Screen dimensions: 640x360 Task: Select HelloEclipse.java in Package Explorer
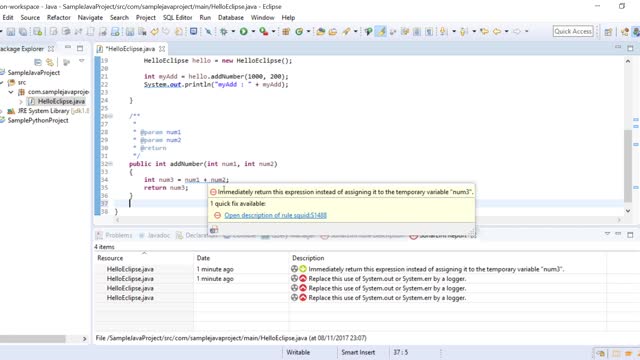(61, 101)
